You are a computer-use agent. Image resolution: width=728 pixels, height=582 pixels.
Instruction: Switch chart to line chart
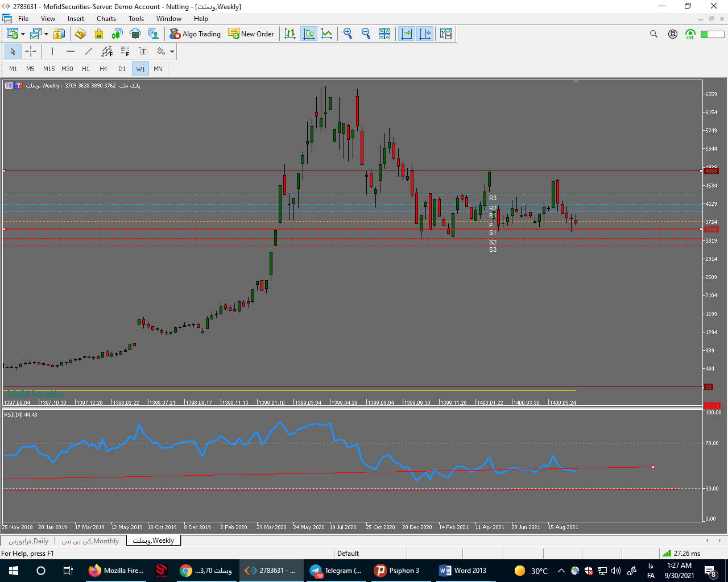(x=327, y=34)
